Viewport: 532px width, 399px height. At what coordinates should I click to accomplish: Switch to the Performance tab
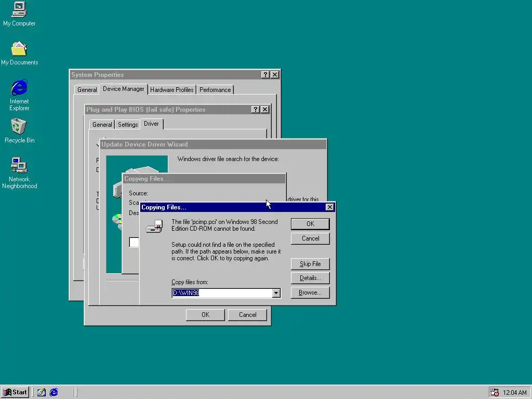coord(215,90)
